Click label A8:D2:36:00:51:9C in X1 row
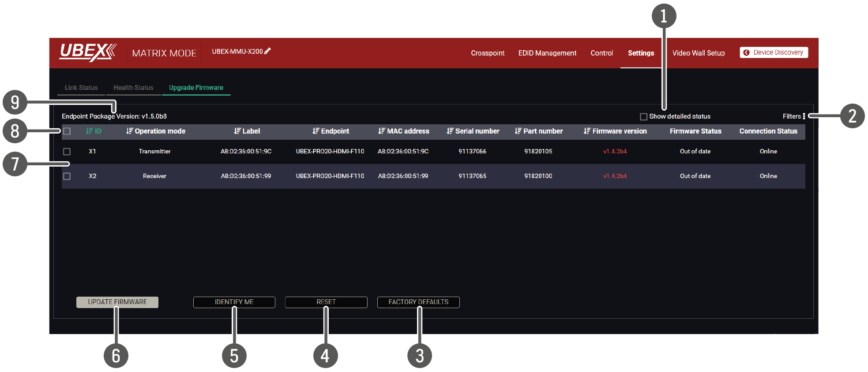Image resolution: width=868 pixels, height=372 pixels. click(246, 152)
